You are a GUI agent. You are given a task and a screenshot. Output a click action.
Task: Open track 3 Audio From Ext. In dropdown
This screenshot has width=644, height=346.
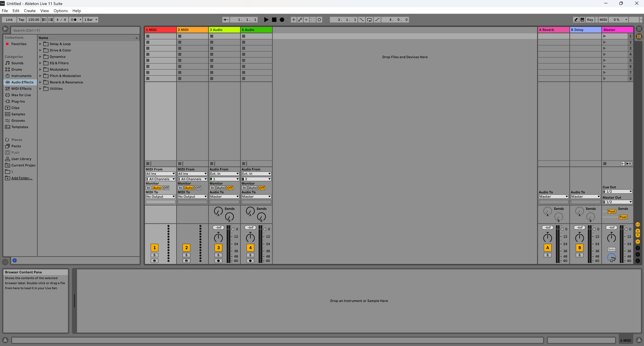pos(224,174)
